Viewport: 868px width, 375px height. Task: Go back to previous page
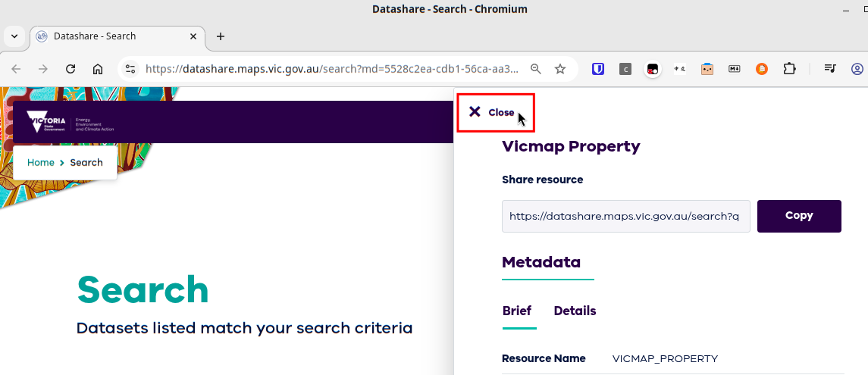tap(16, 69)
